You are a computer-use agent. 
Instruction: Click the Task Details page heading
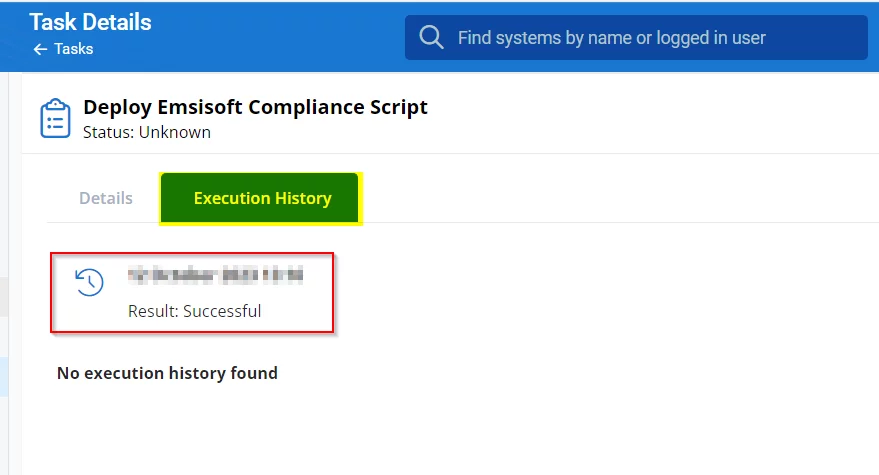90,22
